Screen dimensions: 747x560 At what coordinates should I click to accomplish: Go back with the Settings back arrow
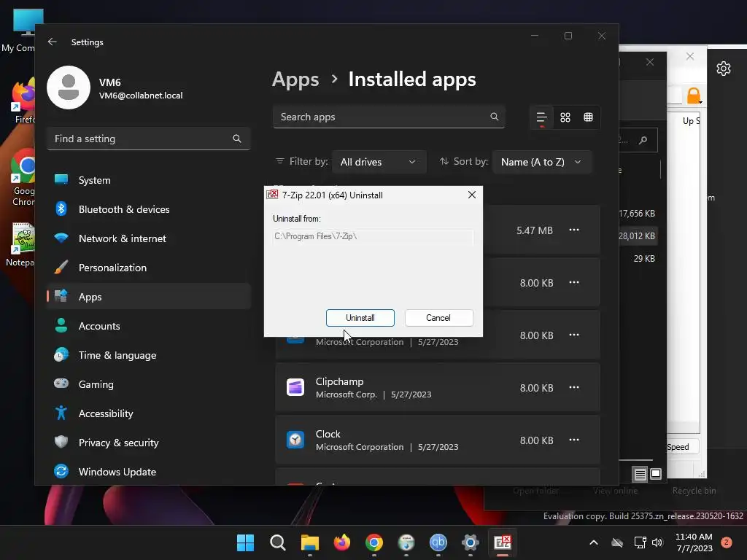(53, 42)
